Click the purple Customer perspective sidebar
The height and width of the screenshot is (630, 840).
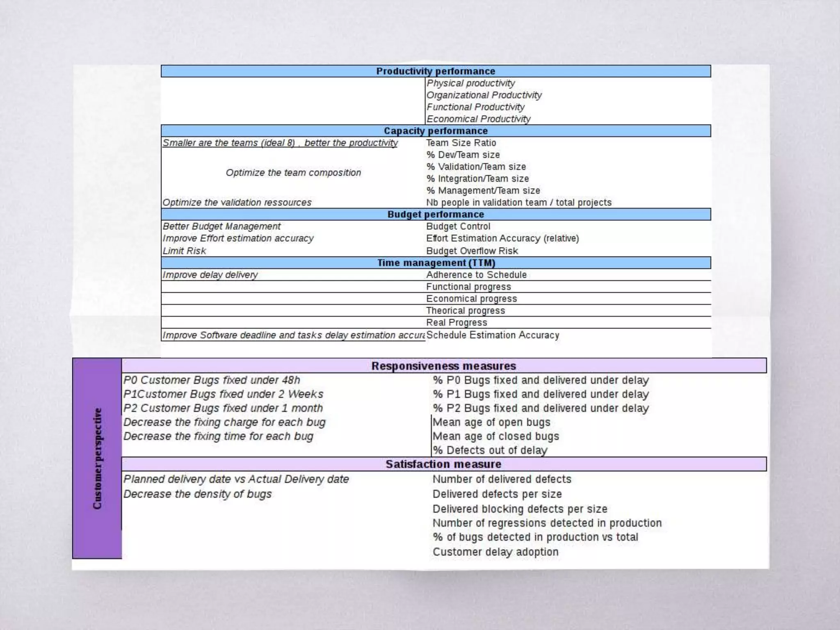[97, 458]
